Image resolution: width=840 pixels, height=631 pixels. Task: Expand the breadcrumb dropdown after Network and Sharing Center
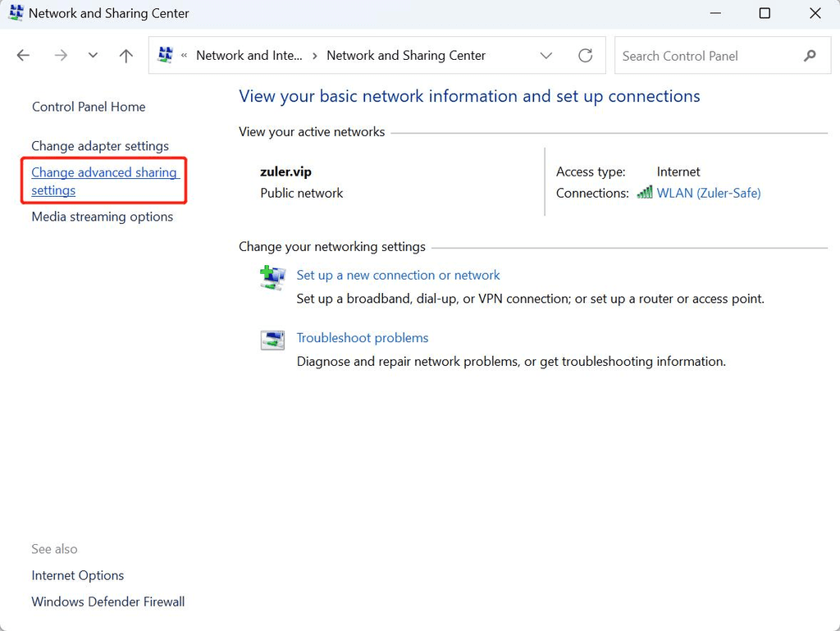point(546,55)
